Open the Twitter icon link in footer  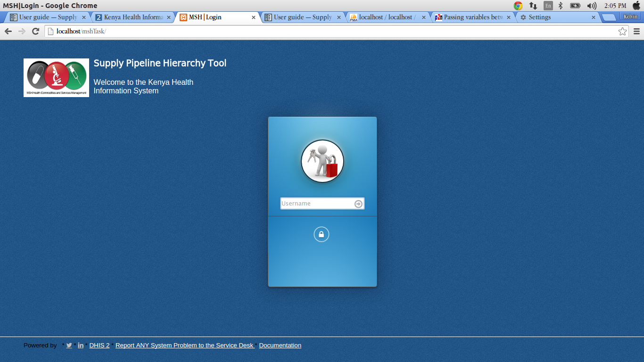69,346
